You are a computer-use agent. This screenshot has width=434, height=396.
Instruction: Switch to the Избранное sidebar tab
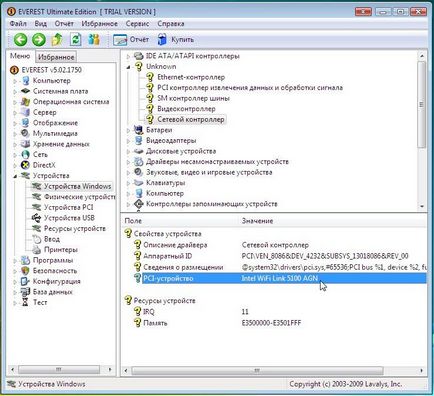click(56, 57)
